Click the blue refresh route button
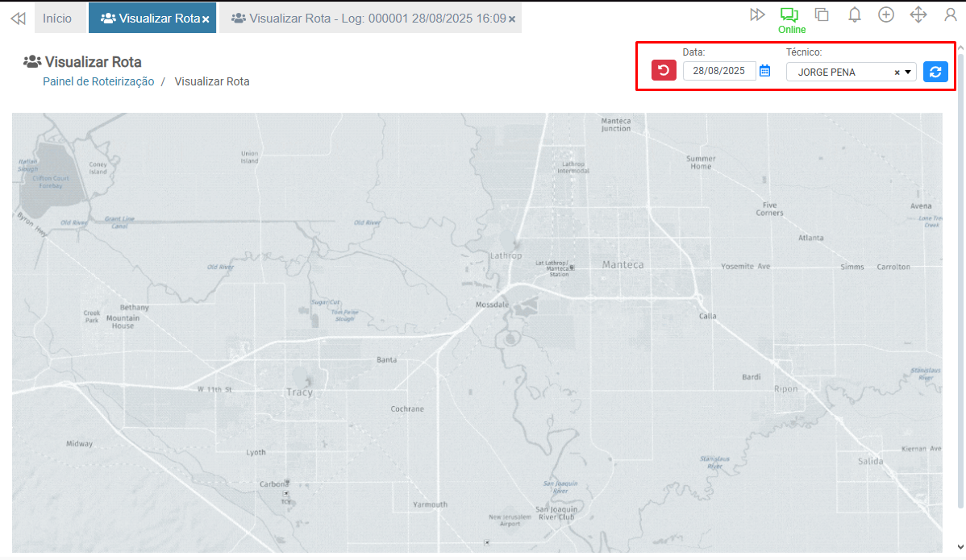The height and width of the screenshot is (560, 966). point(935,72)
